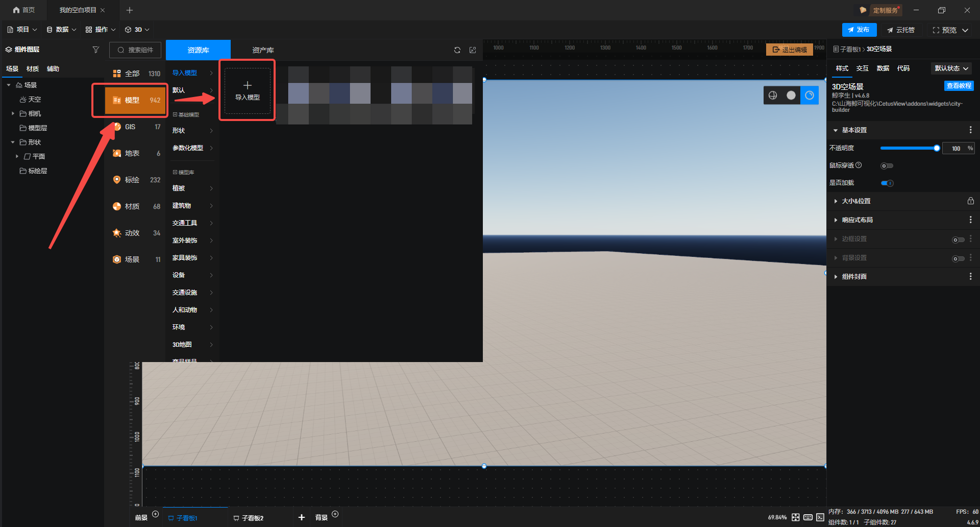Click the 搜索组件 search field
The height and width of the screenshot is (527, 980).
click(135, 50)
